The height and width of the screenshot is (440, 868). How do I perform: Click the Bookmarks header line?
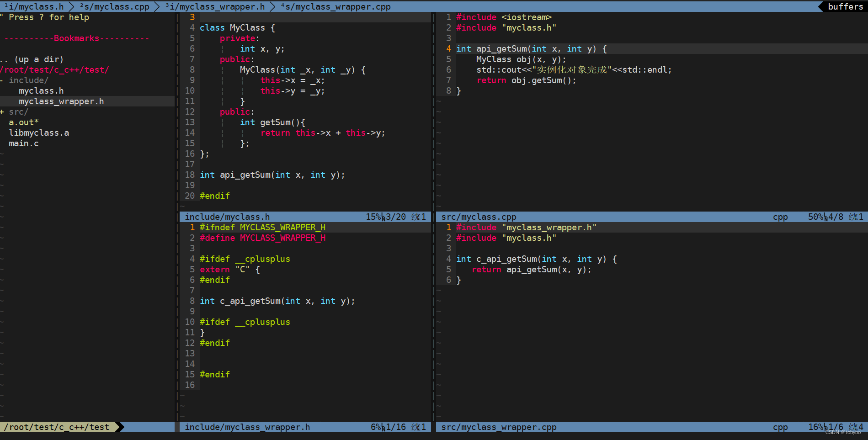(76, 38)
